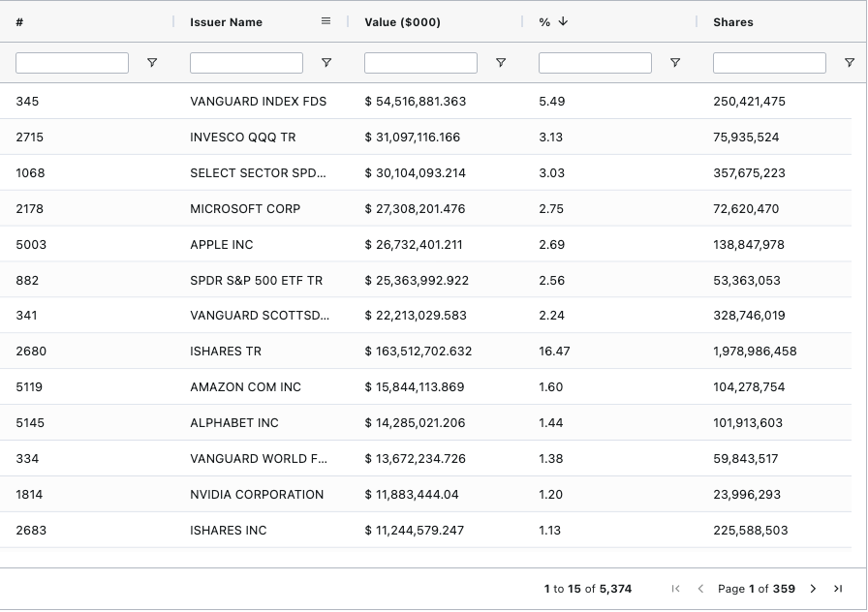This screenshot has height=612, width=868.
Task: Click value $ 11,883,444.04
Action: point(412,495)
